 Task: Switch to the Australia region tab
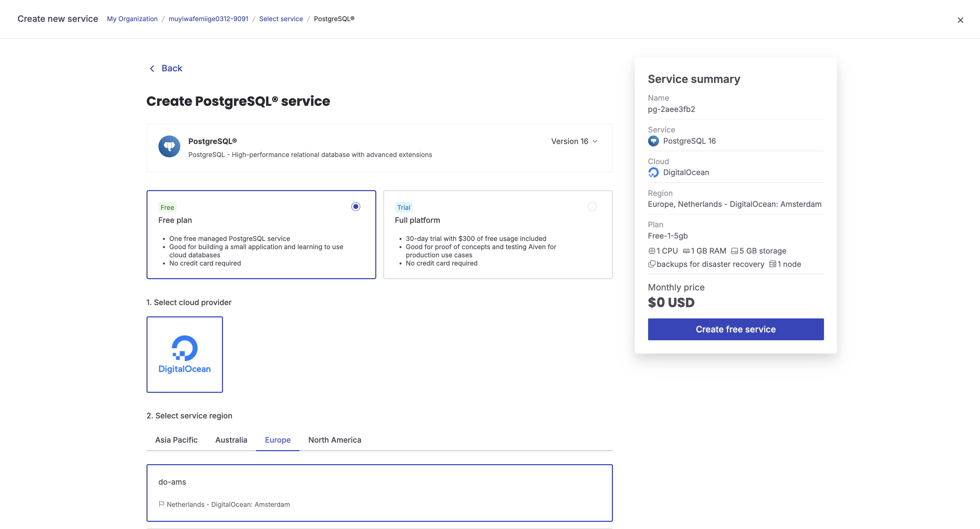[231, 440]
